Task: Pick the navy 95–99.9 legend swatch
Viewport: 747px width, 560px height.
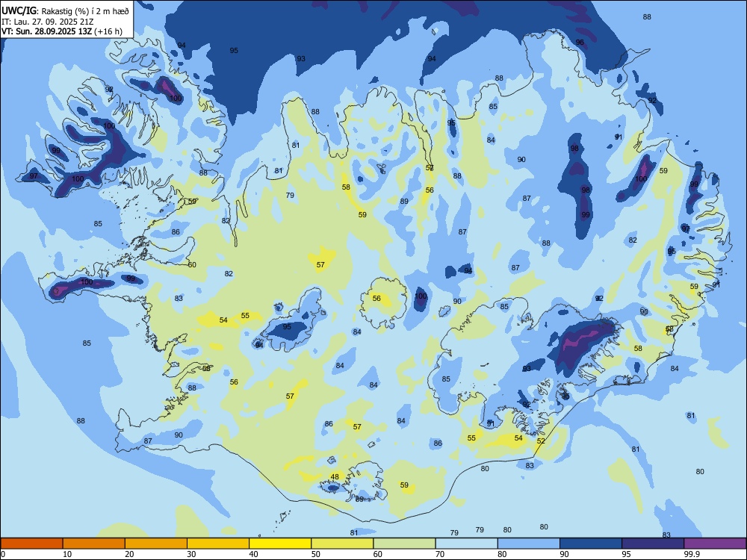Action: tap(653, 544)
